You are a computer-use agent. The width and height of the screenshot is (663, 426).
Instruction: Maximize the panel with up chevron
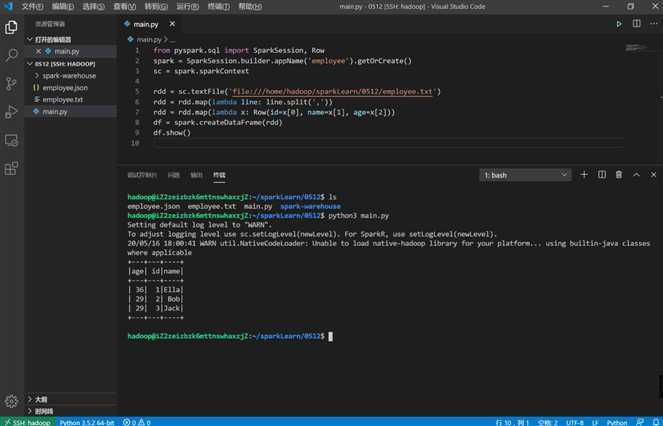click(x=636, y=175)
